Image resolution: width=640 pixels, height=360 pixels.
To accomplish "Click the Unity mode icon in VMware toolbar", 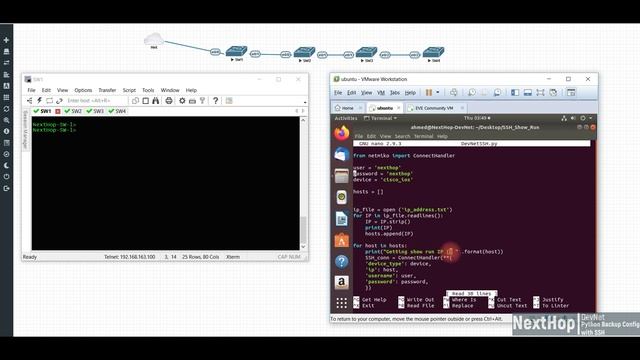I will pyautogui.click(x=553, y=93).
